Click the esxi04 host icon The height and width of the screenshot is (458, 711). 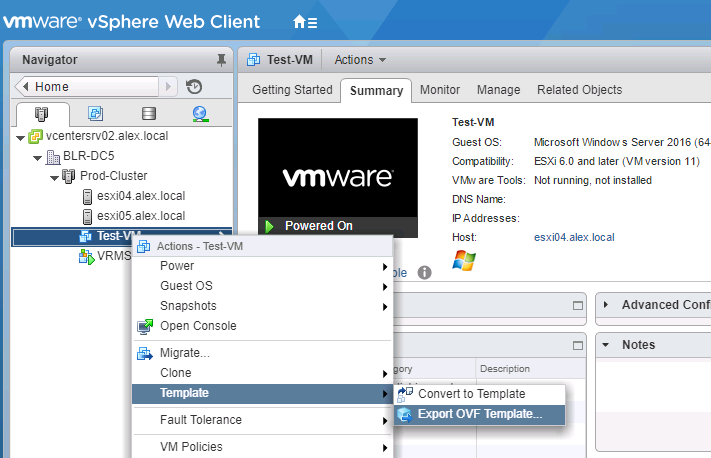(x=88, y=196)
